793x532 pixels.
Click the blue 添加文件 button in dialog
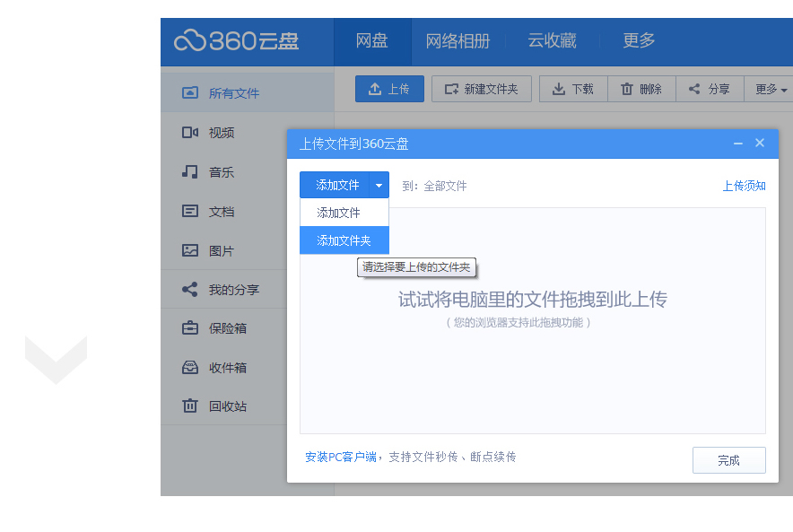[335, 185]
